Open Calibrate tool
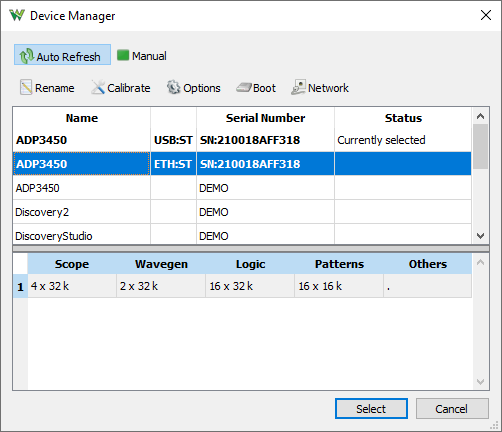Viewport: 502px width, 432px height. [121, 88]
